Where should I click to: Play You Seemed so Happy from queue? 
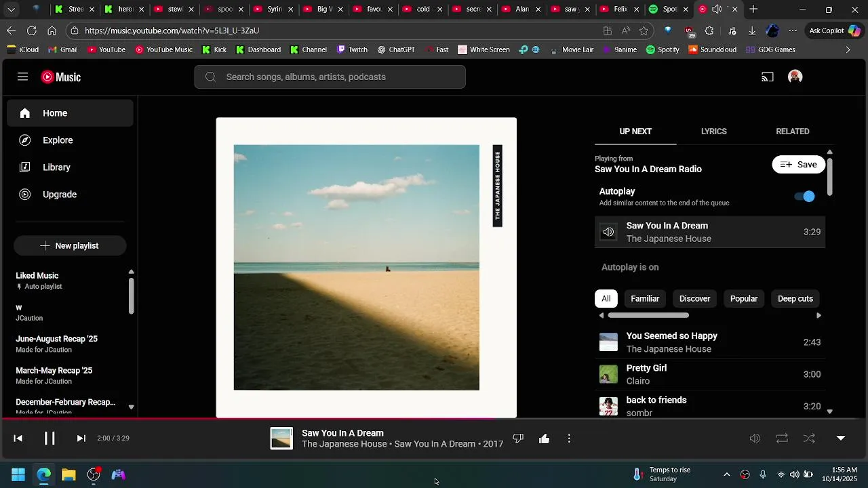tap(710, 342)
